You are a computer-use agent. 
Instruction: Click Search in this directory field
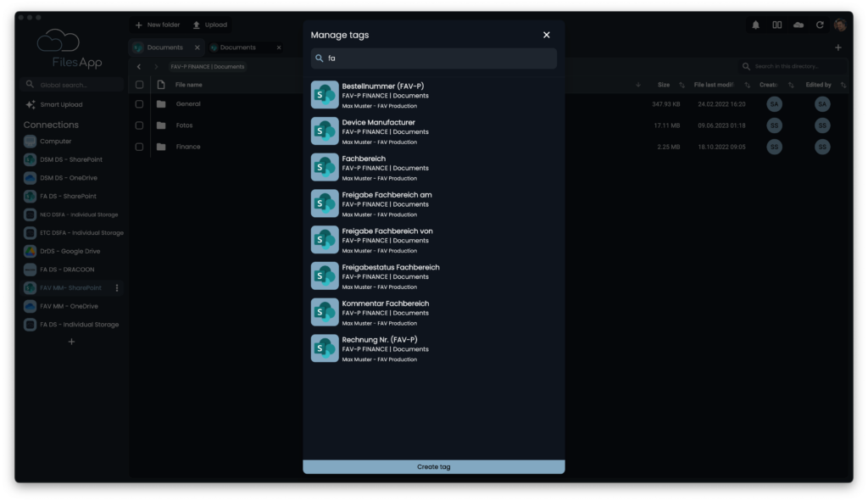(793, 66)
